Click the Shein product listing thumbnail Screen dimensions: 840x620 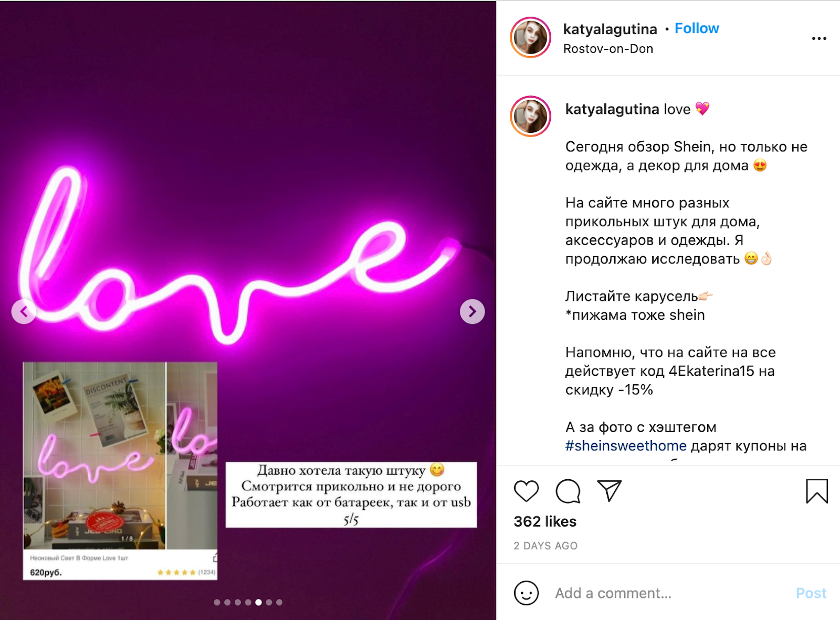120,470
